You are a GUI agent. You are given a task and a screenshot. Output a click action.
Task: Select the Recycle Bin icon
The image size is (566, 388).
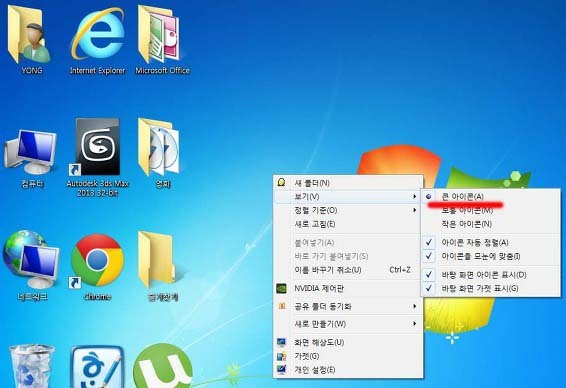[32, 365]
